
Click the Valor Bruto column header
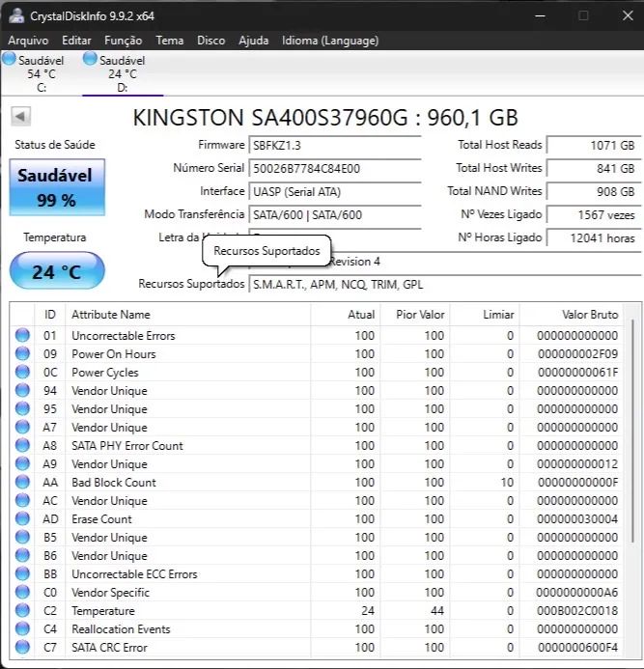click(x=571, y=315)
